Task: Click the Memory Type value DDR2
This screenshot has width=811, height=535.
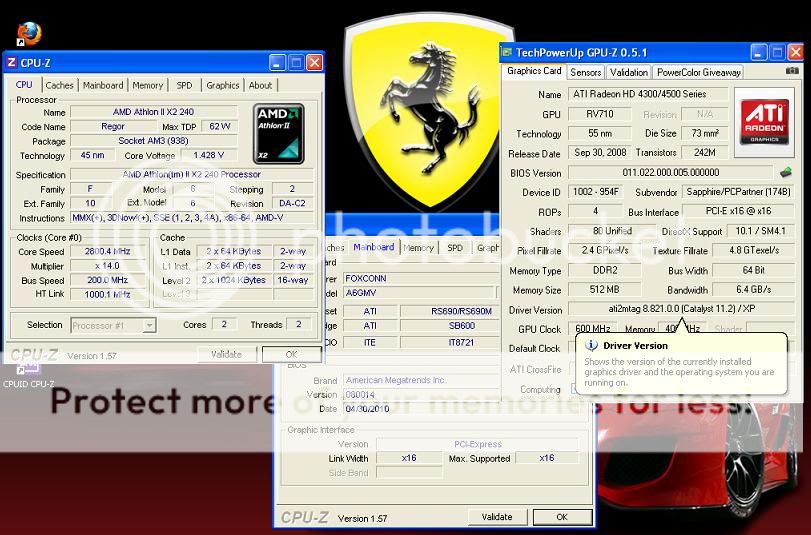Action: click(x=605, y=270)
